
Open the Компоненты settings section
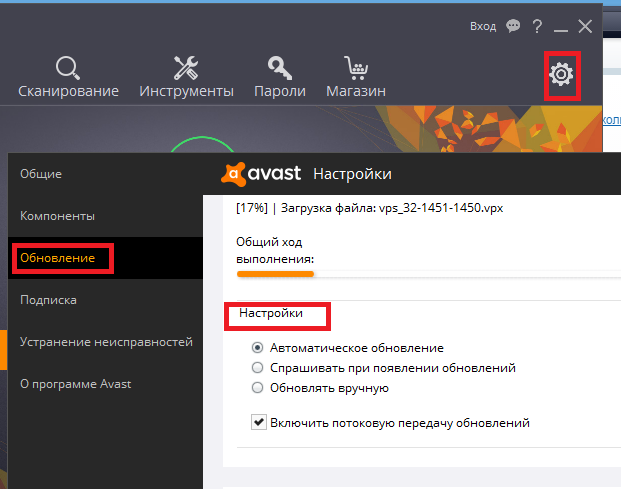[58, 216]
